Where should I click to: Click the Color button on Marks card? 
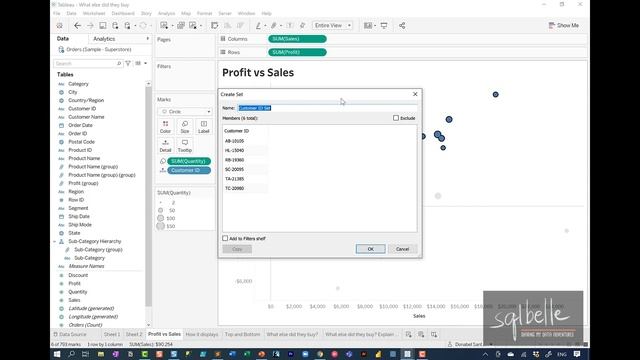(165, 127)
